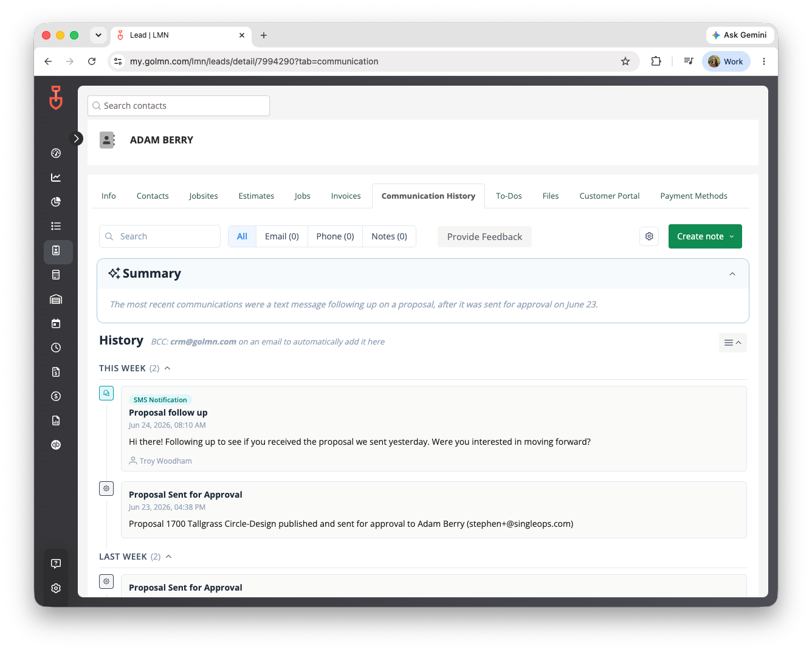Focus the Search contacts field

(x=179, y=106)
